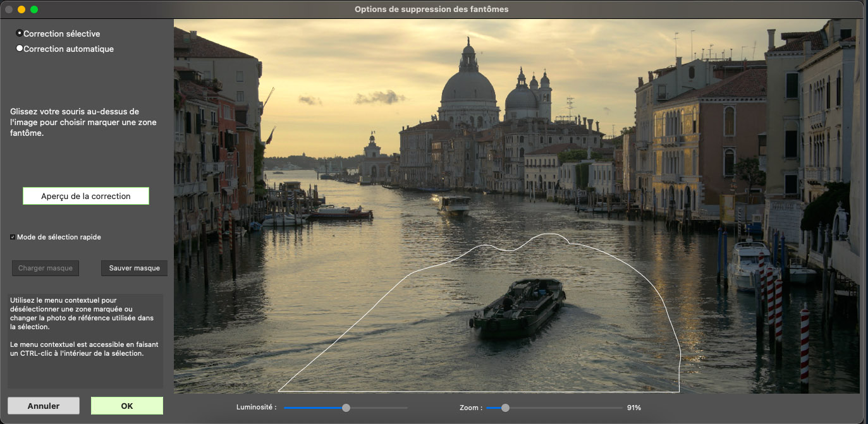868x424 pixels.
Task: Confirm with the OK button
Action: coord(127,406)
